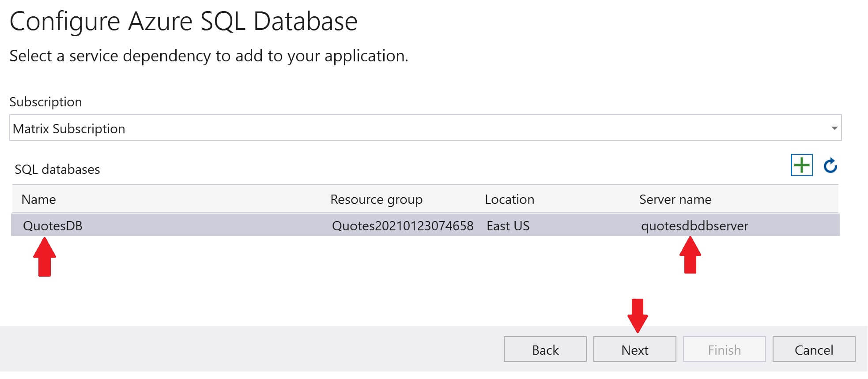Click resource group Quotes20210123074658
868x379 pixels.
coord(403,225)
